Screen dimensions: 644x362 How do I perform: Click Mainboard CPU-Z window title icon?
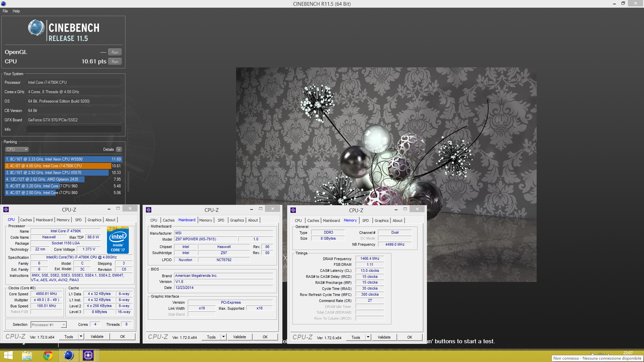coord(149,210)
